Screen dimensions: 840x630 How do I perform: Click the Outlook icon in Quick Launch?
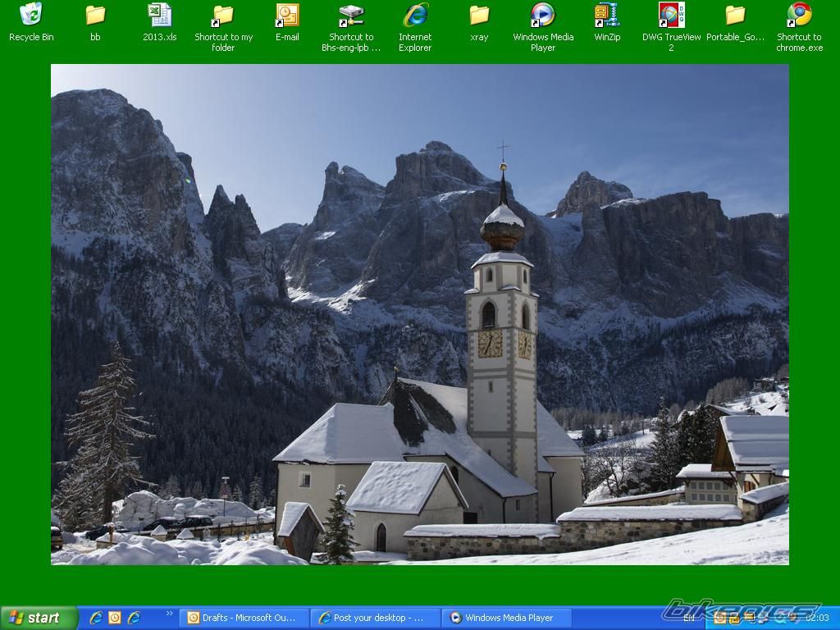(115, 618)
